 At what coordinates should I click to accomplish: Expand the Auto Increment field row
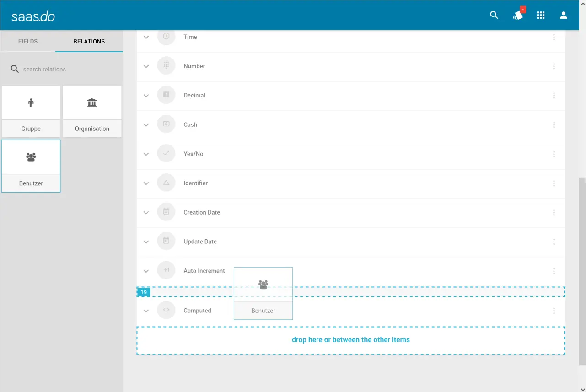click(146, 271)
